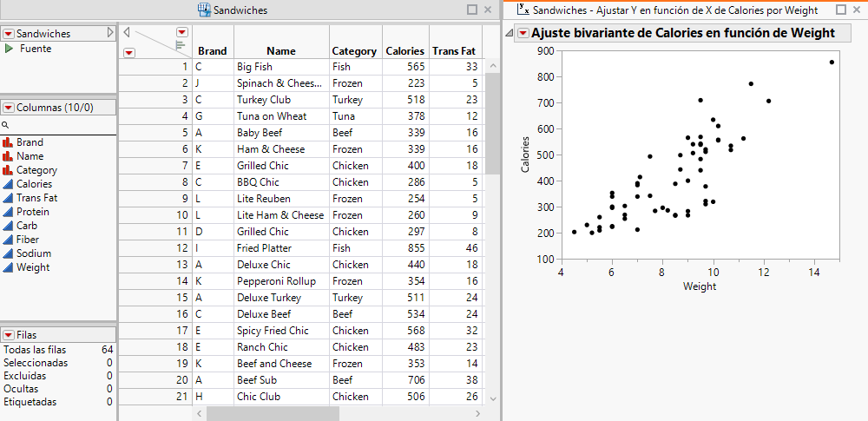The width and height of the screenshot is (868, 421).
Task: Open the rows red triangle in table corner
Action: (x=129, y=53)
